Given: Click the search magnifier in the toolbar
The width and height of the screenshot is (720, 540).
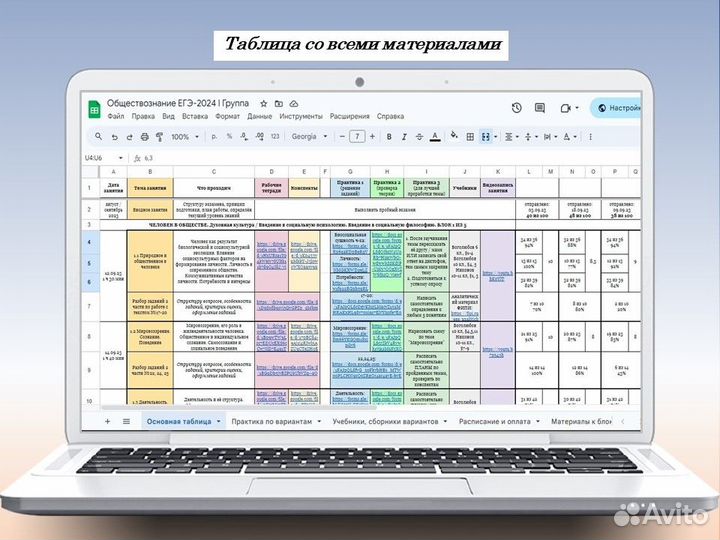Looking at the screenshot, I should 98,136.
